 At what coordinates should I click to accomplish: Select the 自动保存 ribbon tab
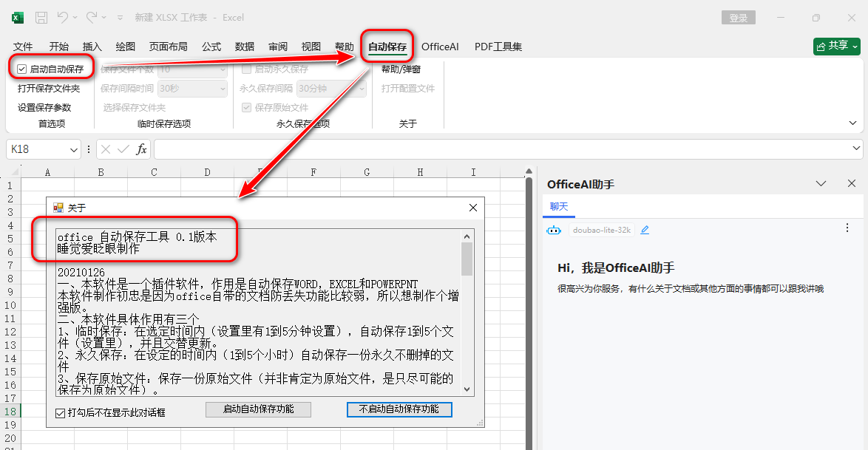pyautogui.click(x=387, y=47)
